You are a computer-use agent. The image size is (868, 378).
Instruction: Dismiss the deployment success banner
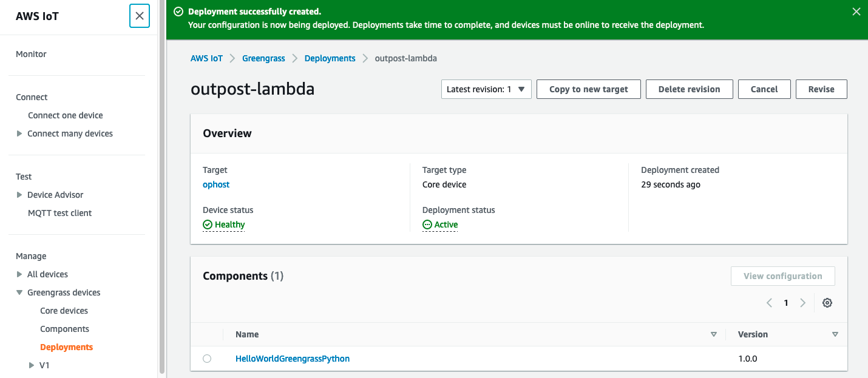pos(856,12)
